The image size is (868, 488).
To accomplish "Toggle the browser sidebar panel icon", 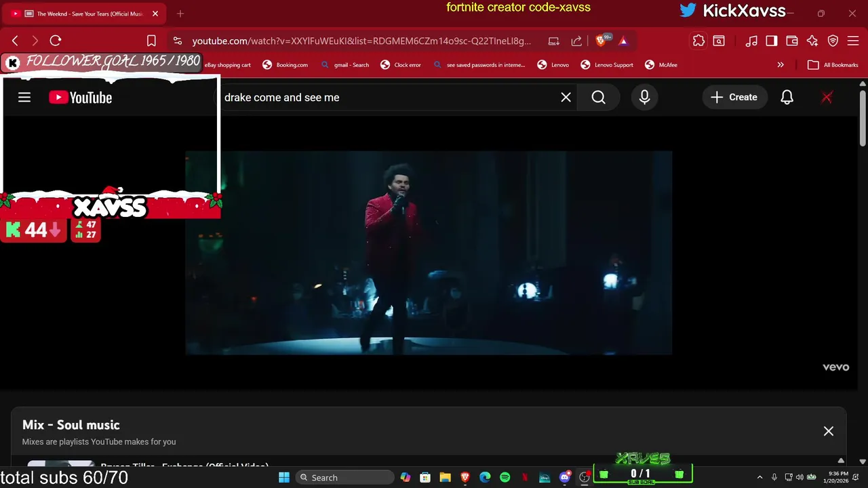I will point(772,41).
